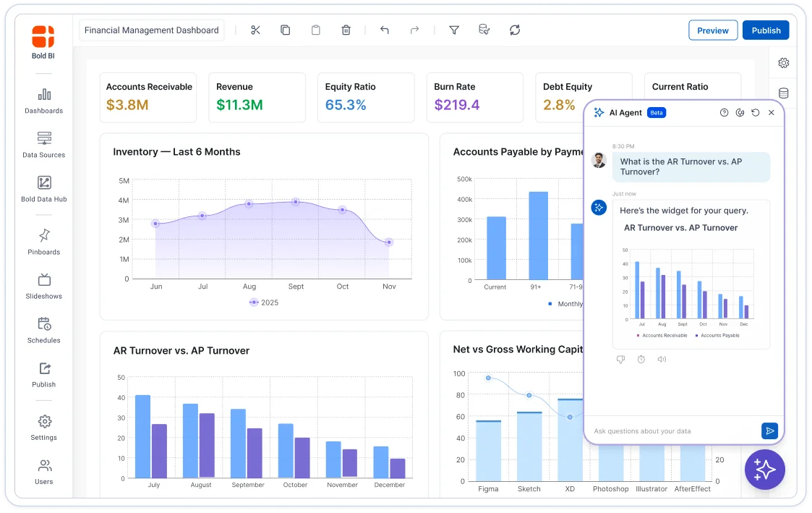The image size is (812, 513).
Task: Open the database icon on right panel
Action: pos(784,93)
